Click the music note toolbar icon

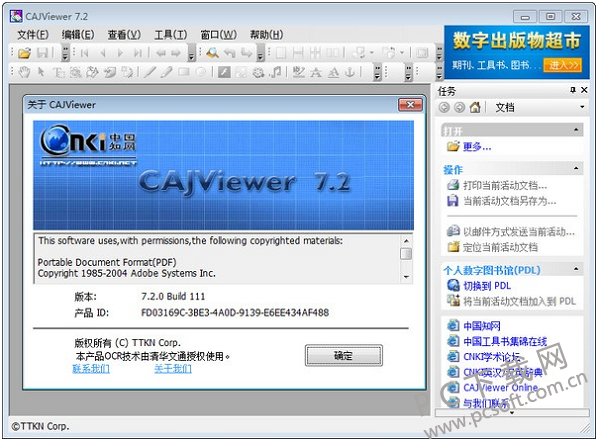coord(276,72)
